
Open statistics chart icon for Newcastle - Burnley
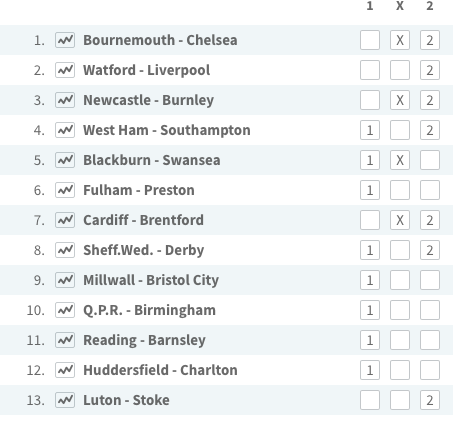(65, 100)
